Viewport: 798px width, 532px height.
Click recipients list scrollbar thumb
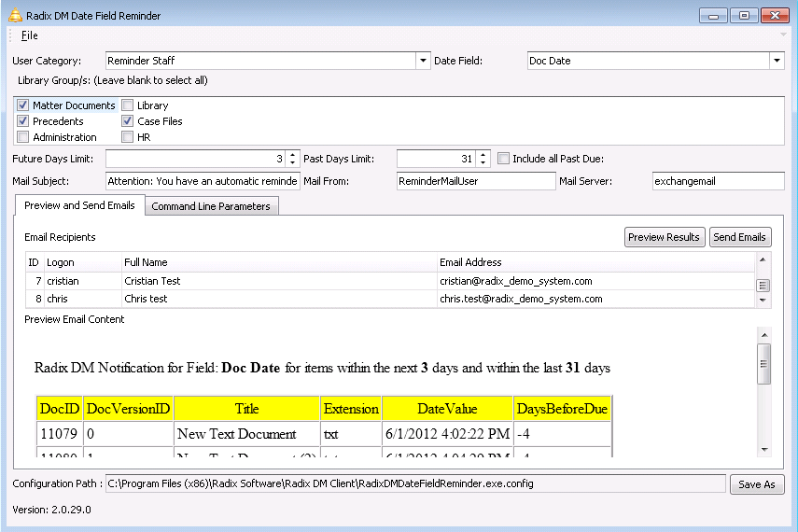point(763,286)
